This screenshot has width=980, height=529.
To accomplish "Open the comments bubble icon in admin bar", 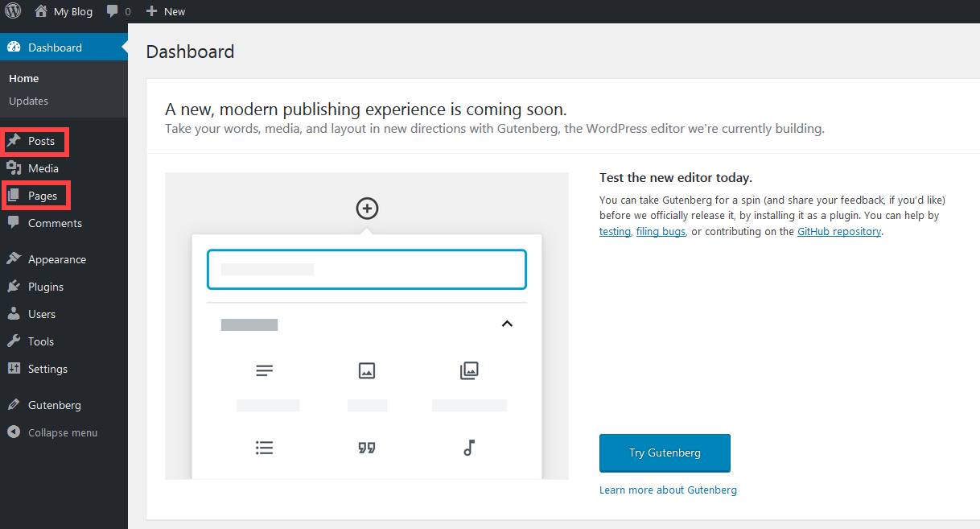I will pyautogui.click(x=113, y=11).
